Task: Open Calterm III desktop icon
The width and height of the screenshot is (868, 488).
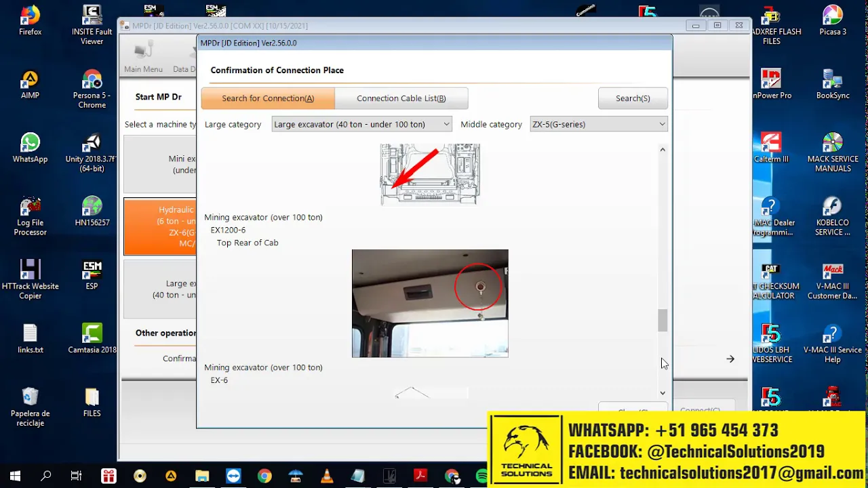Action: click(771, 148)
